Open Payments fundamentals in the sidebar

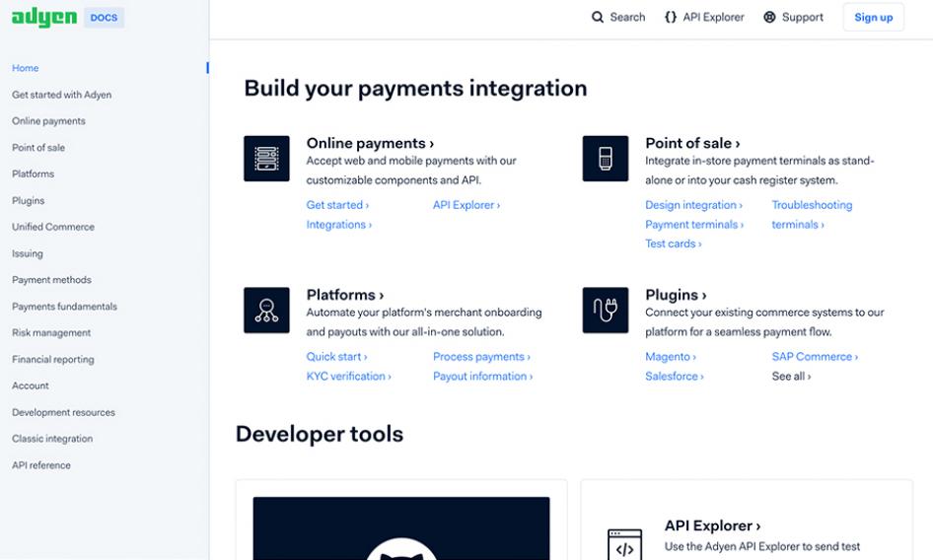click(64, 307)
